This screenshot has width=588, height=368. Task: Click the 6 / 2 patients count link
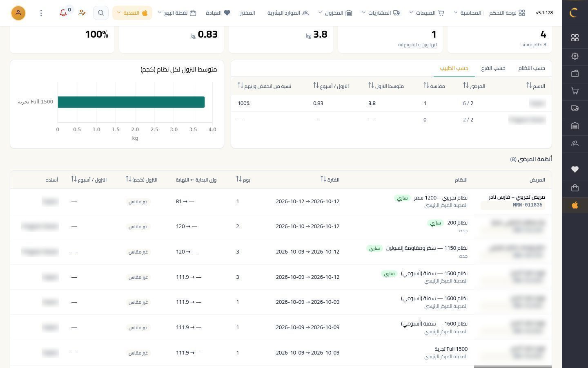(x=468, y=103)
